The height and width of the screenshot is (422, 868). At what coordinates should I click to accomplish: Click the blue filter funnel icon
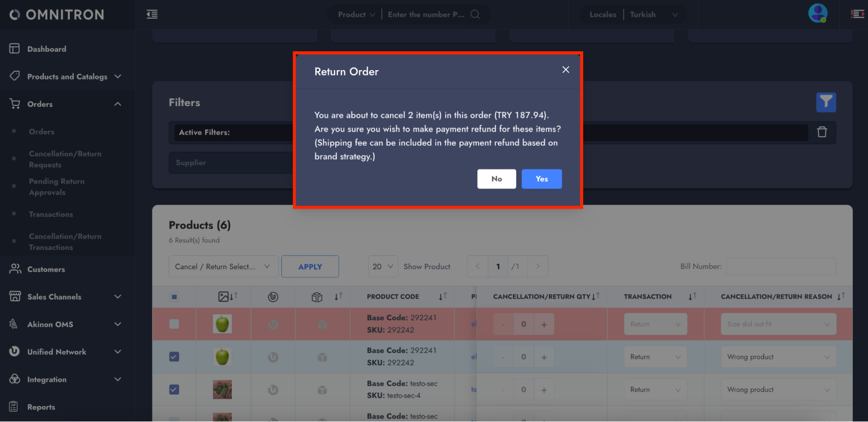coord(825,103)
